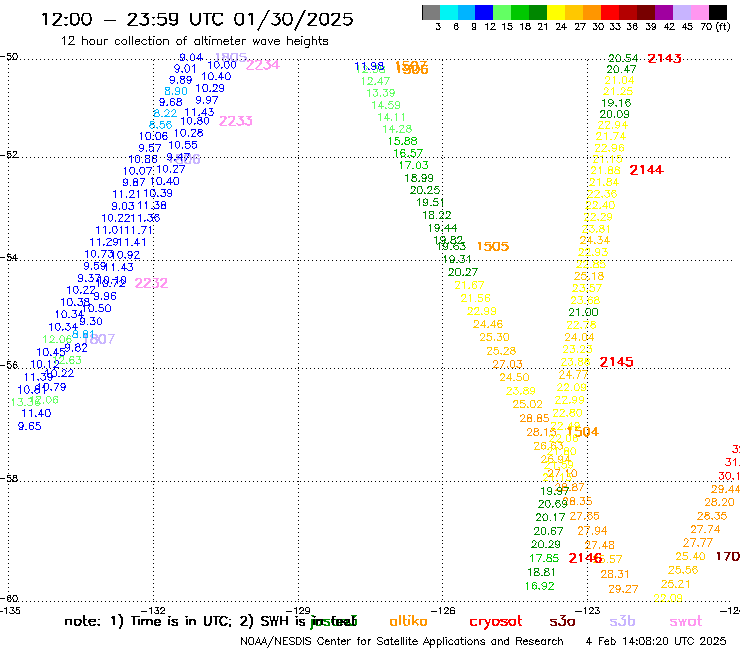The image size is (740, 650).
Task: Click the black swatch ending the scale
Action: click(717, 12)
